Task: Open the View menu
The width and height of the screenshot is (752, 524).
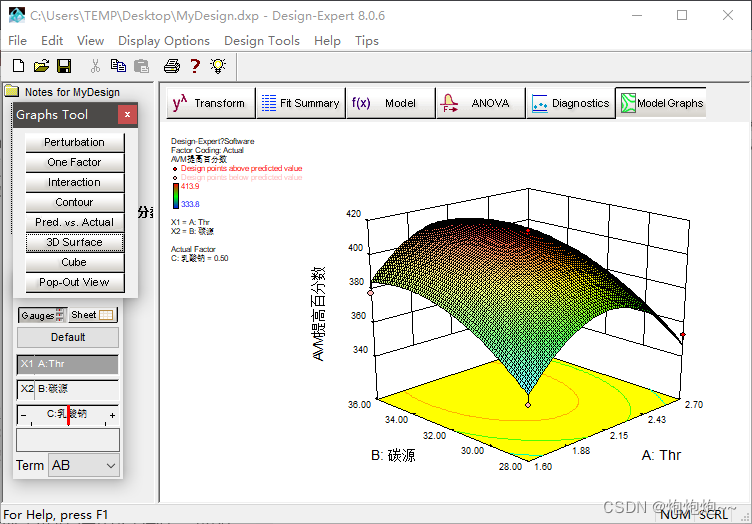Action: pyautogui.click(x=90, y=41)
